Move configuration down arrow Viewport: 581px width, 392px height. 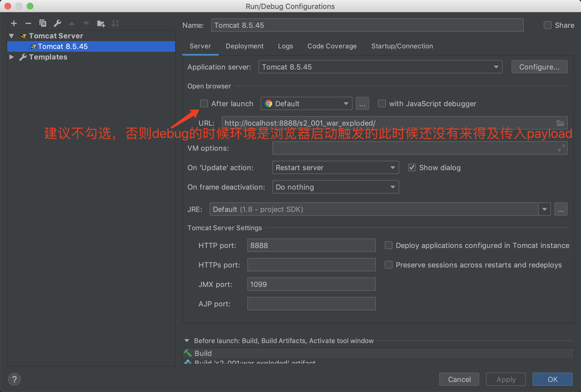pyautogui.click(x=86, y=24)
